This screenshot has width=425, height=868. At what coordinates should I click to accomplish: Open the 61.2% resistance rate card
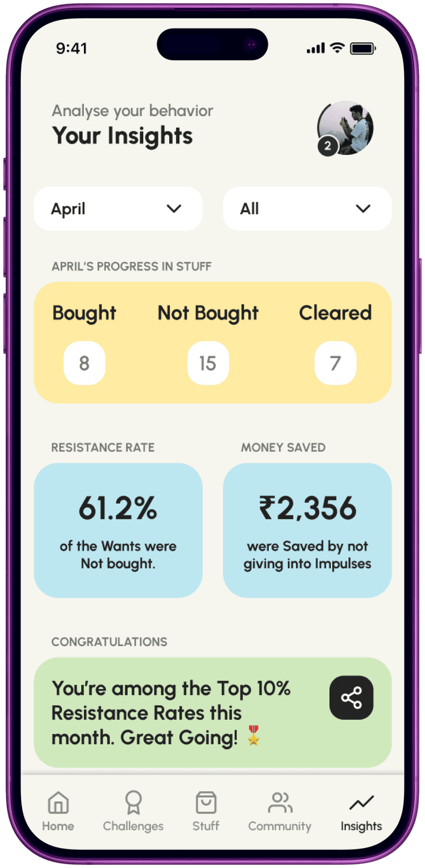[x=118, y=530]
